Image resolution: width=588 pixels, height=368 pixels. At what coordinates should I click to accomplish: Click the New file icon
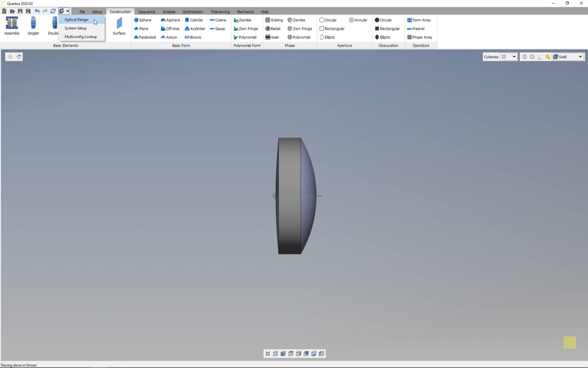[4, 11]
